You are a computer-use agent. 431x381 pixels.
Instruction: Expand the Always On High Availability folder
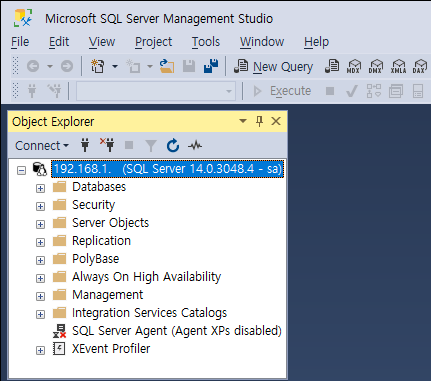point(40,278)
